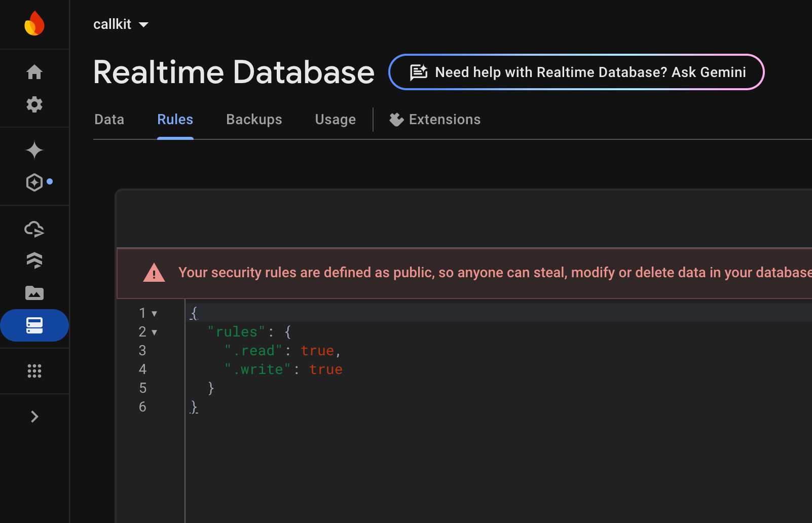Viewport: 812px width, 523px height.
Task: Click the red warning triangle icon
Action: 154,273
